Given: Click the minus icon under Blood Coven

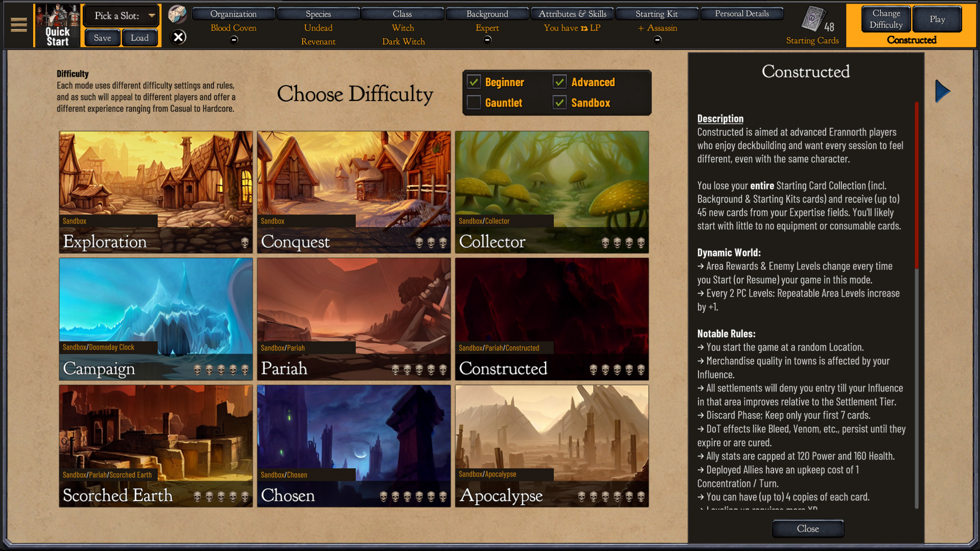Looking at the screenshot, I should point(234,40).
